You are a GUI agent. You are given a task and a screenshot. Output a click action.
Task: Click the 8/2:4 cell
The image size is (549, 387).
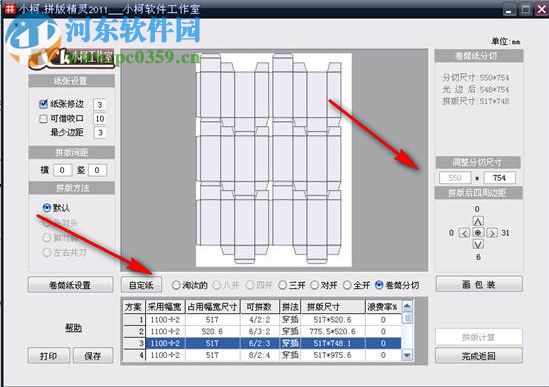coord(259,355)
